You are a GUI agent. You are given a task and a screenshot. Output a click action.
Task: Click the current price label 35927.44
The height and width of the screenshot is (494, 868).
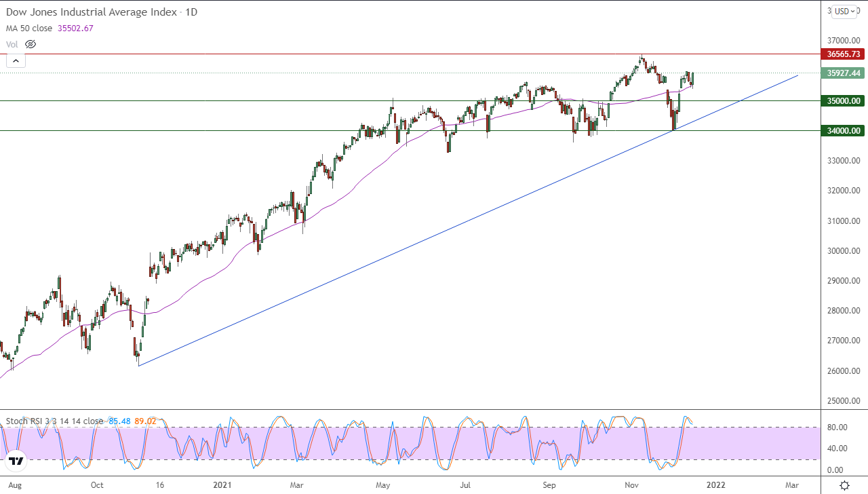(842, 73)
